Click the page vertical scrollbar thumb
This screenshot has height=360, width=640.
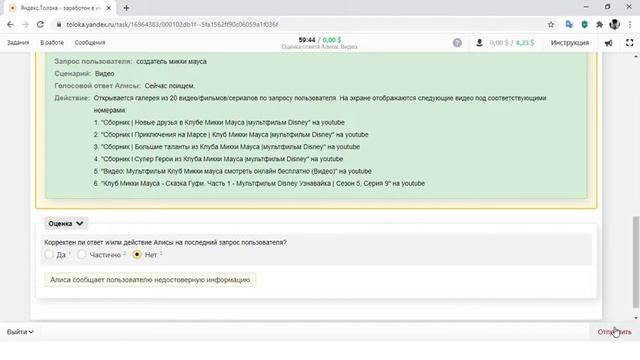coord(636,262)
